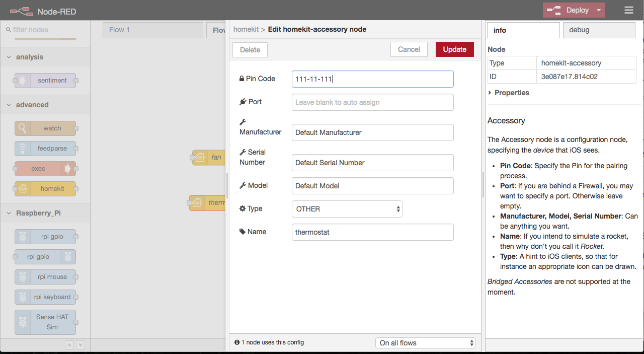Click the homekit-accessory type value
644x354 pixels.
tap(571, 63)
